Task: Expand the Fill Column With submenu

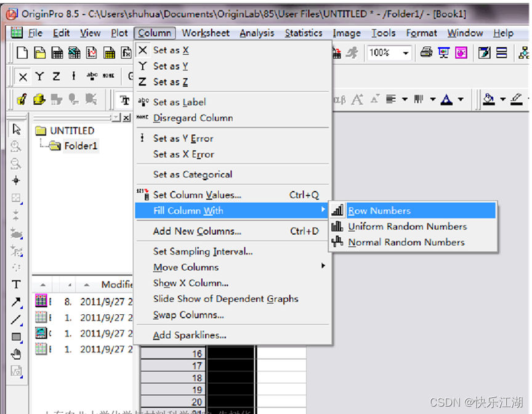Action: [x=231, y=211]
